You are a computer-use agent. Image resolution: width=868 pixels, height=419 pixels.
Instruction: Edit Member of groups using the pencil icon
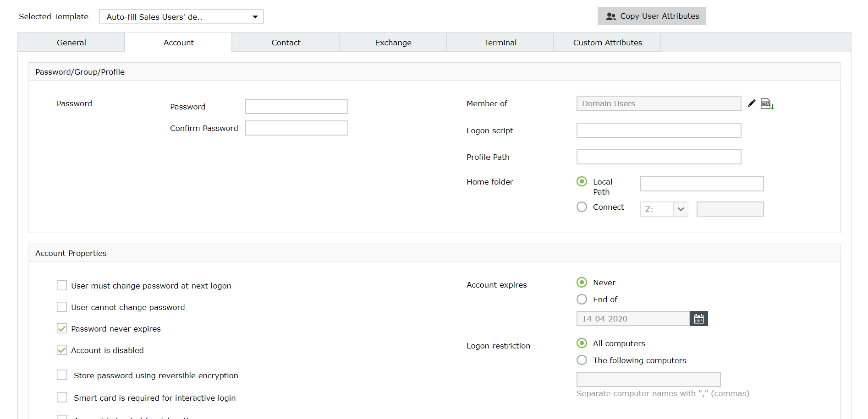751,103
